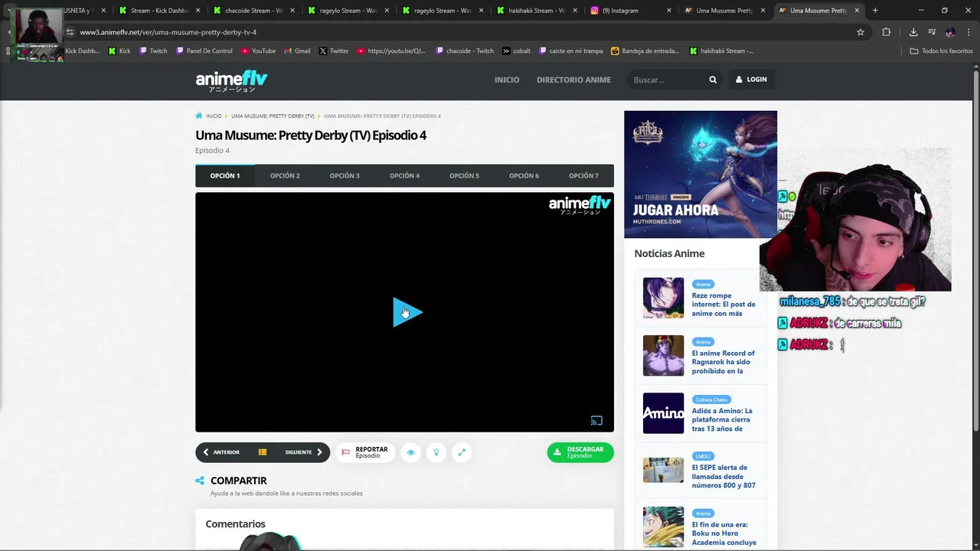980x551 pixels.
Task: Click the COMPARTIR share icon
Action: [200, 481]
